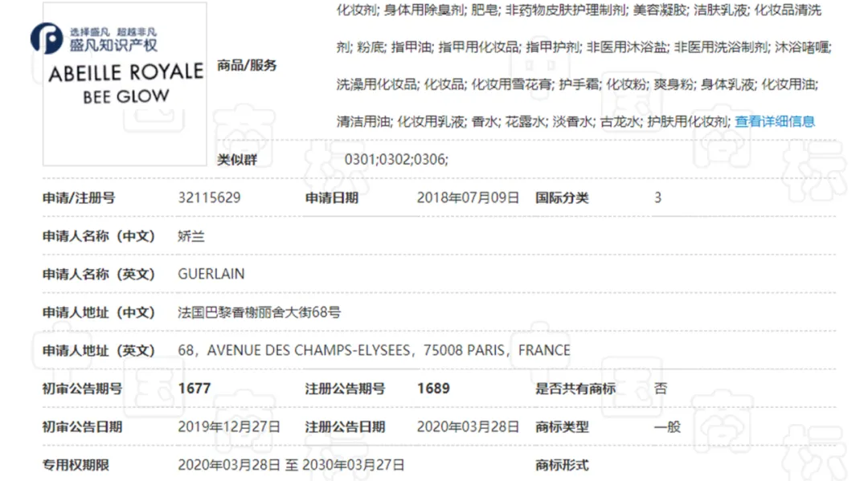
Task: Click the 商标形式 label
Action: click(562, 465)
